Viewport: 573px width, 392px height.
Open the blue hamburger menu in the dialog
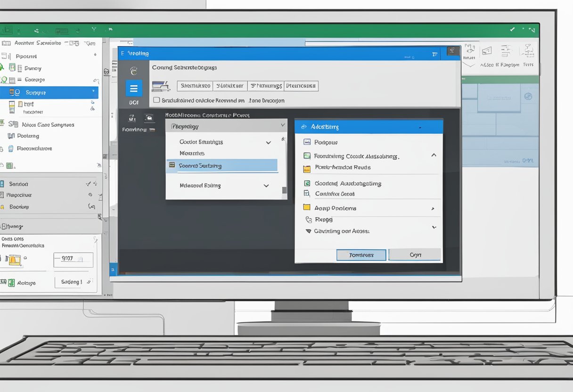pos(134,89)
